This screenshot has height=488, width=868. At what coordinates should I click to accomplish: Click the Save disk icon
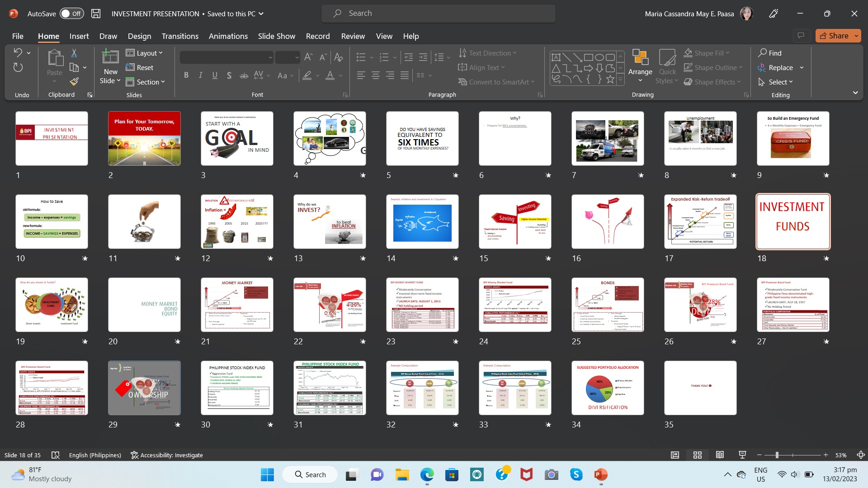pos(96,14)
